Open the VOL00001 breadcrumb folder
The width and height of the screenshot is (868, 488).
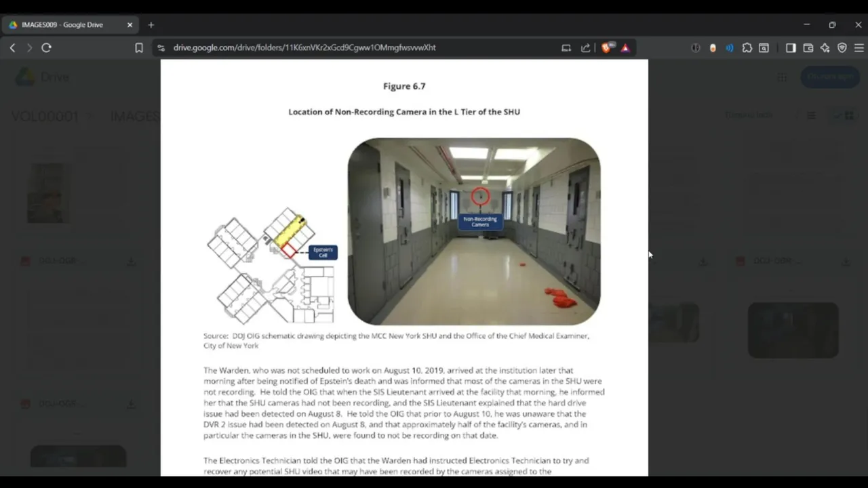pos(45,116)
